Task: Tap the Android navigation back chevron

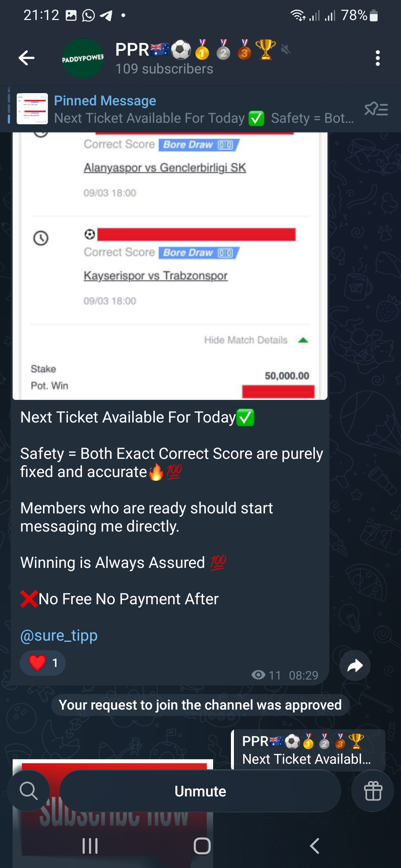Action: pyautogui.click(x=314, y=846)
